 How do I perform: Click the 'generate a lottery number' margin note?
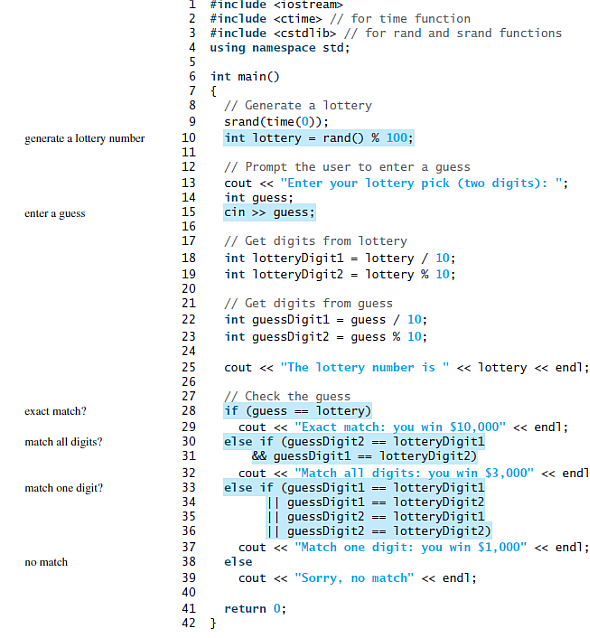tap(85, 139)
